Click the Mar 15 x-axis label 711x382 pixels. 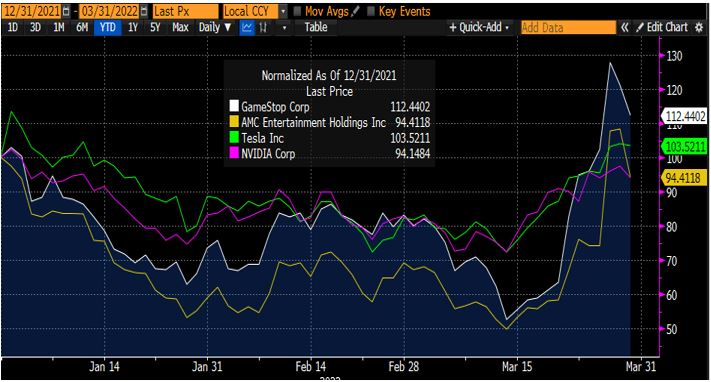click(517, 367)
